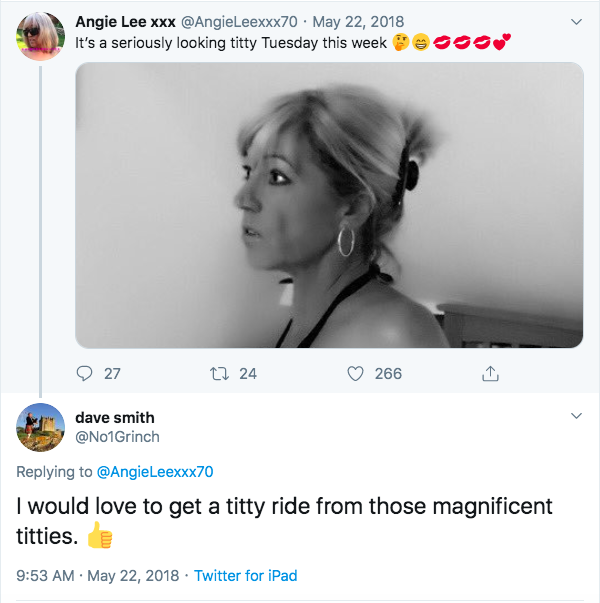Open the black-and-white photo in the tweet
Image resolution: width=600 pixels, height=603 pixels.
[329, 205]
